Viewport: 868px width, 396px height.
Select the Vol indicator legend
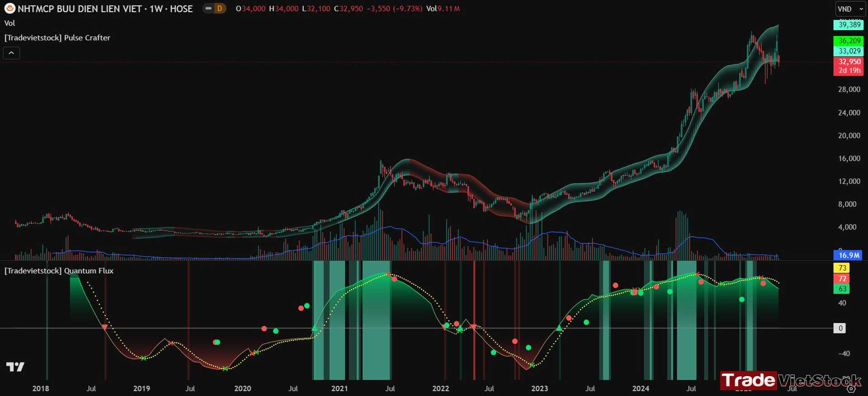click(x=9, y=23)
